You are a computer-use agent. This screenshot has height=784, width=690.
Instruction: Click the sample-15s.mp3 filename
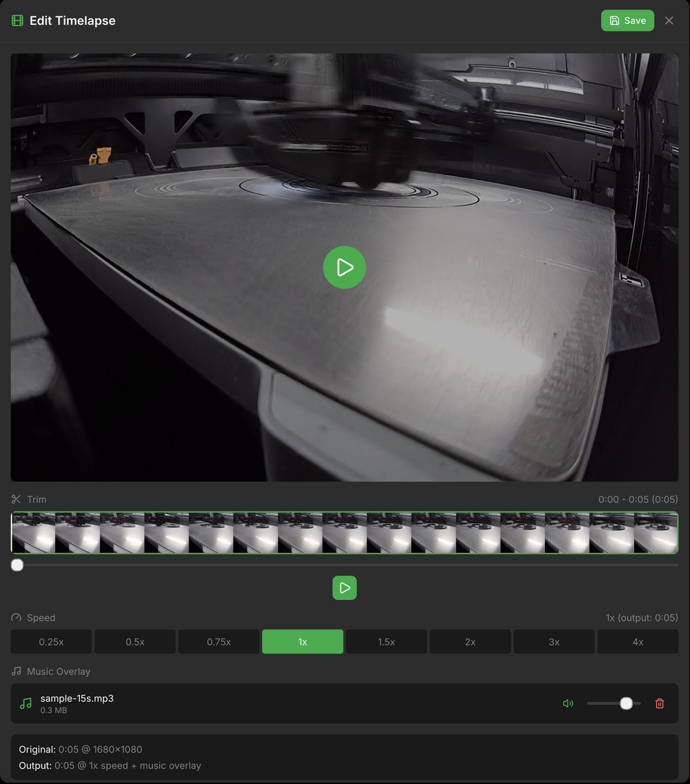click(77, 698)
